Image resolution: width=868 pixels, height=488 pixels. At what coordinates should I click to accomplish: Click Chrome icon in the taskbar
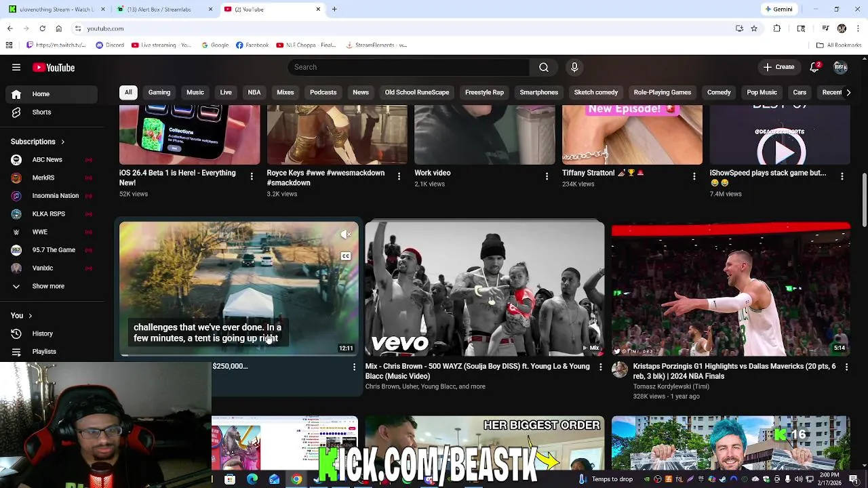pyautogui.click(x=296, y=479)
